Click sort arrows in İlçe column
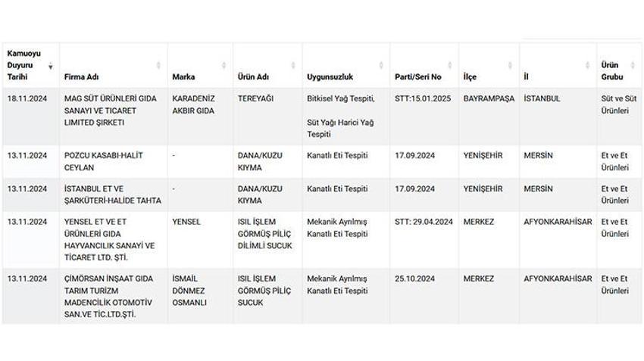The height and width of the screenshot is (361, 644). 510,65
